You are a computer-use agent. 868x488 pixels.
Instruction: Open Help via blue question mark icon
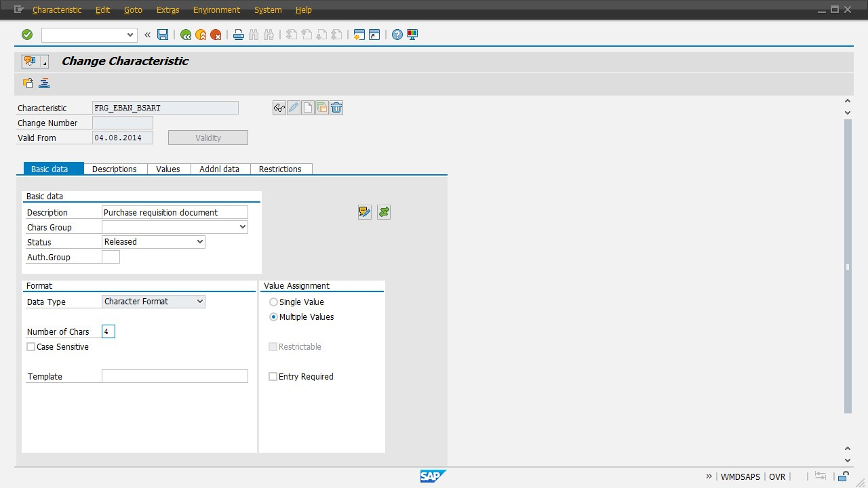pyautogui.click(x=397, y=35)
